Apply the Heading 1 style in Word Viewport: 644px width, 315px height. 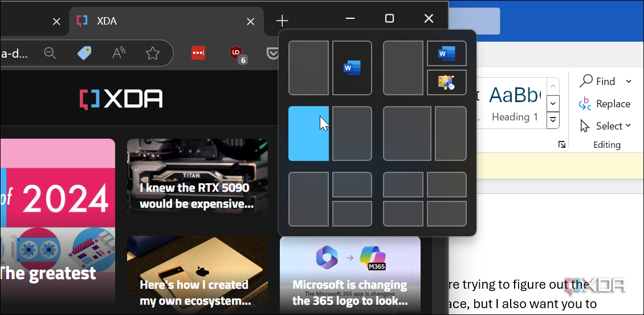point(515,103)
